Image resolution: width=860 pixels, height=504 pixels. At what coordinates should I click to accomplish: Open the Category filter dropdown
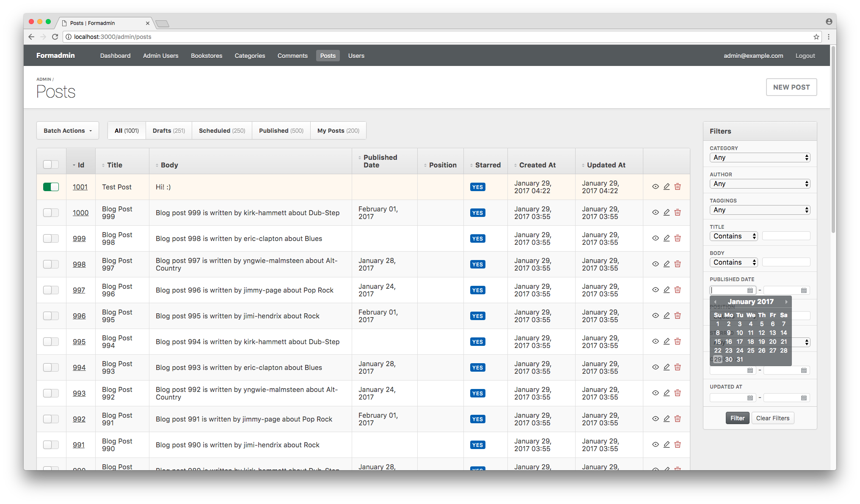760,158
